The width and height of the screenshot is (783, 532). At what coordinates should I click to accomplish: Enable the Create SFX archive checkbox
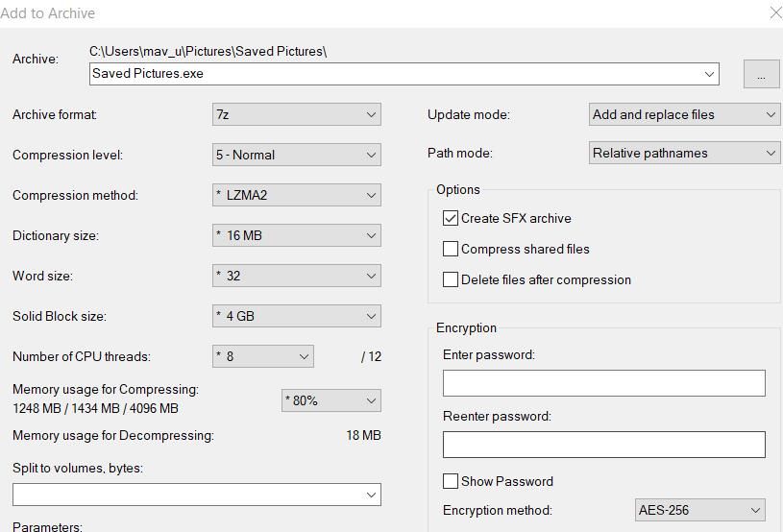[451, 218]
